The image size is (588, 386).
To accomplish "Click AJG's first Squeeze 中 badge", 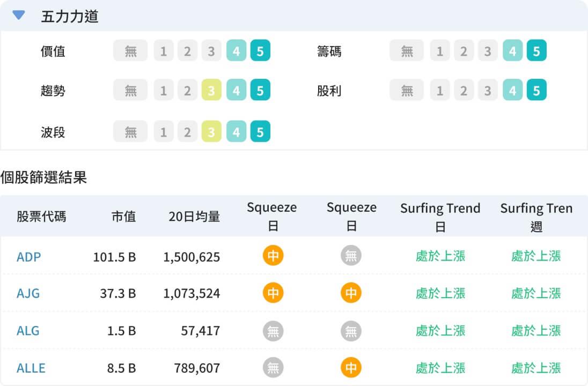I will pos(273,293).
